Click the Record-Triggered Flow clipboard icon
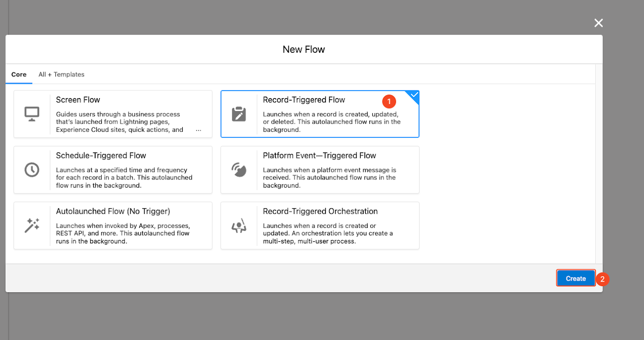 coord(238,114)
